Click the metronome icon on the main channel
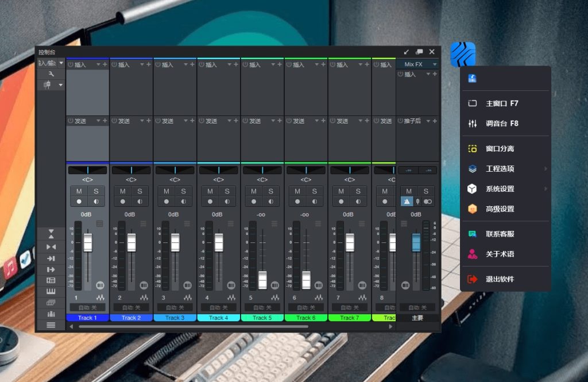Viewport: 588px width, 382px height. coord(407,202)
